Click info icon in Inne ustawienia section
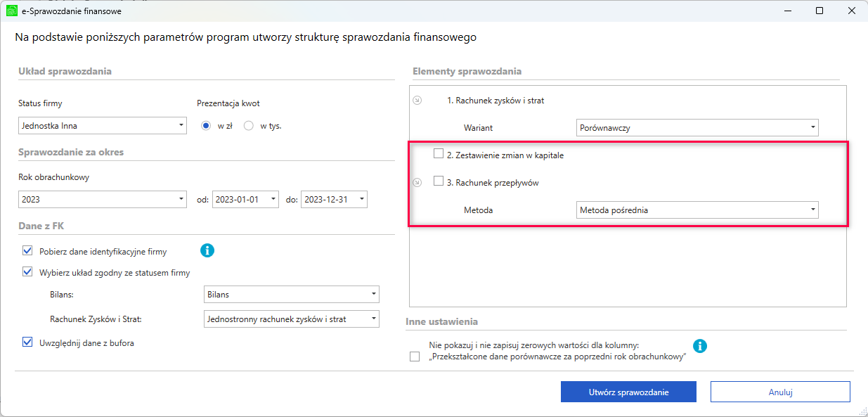The height and width of the screenshot is (417, 868). pos(700,346)
